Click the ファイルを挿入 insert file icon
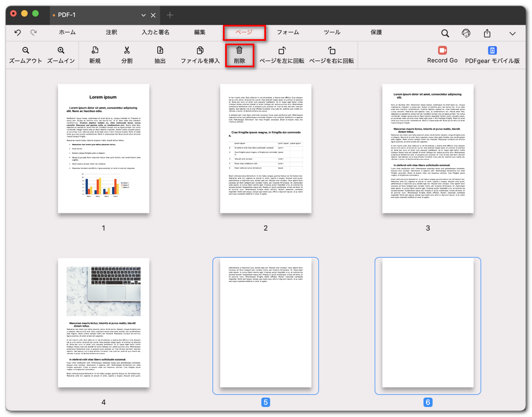 coord(200,51)
